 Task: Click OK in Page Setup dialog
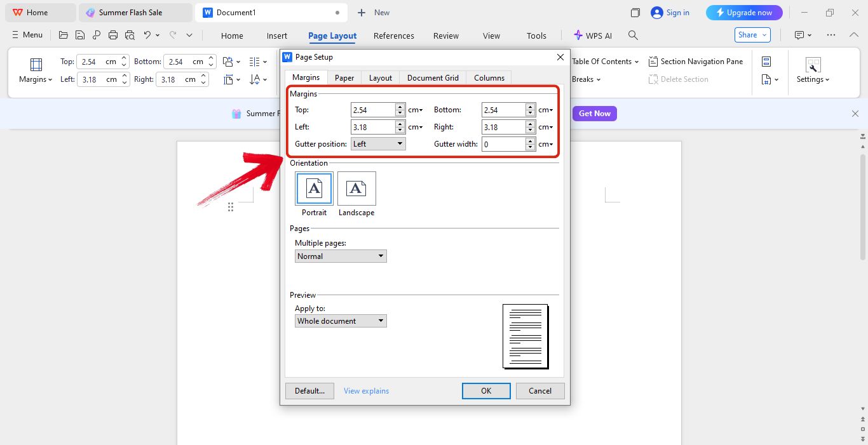coord(486,391)
